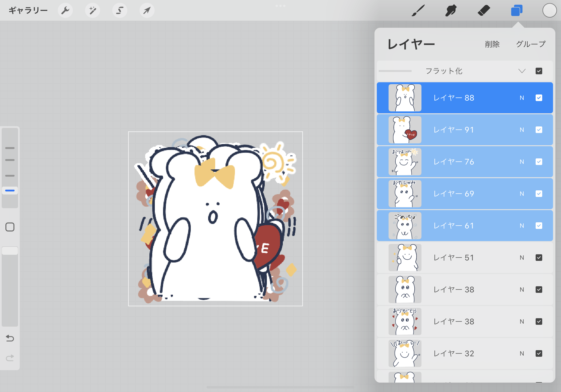Tap the レイヤー 61 thumbnail

405,226
